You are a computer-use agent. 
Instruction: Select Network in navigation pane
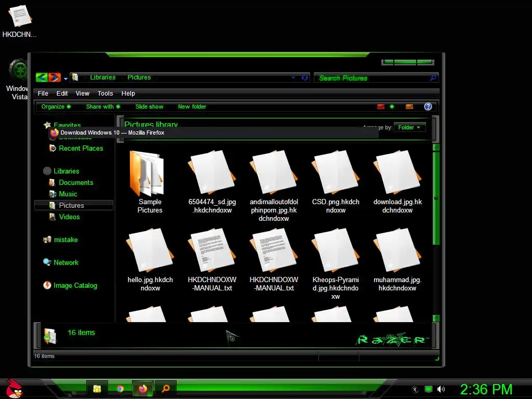click(61, 262)
